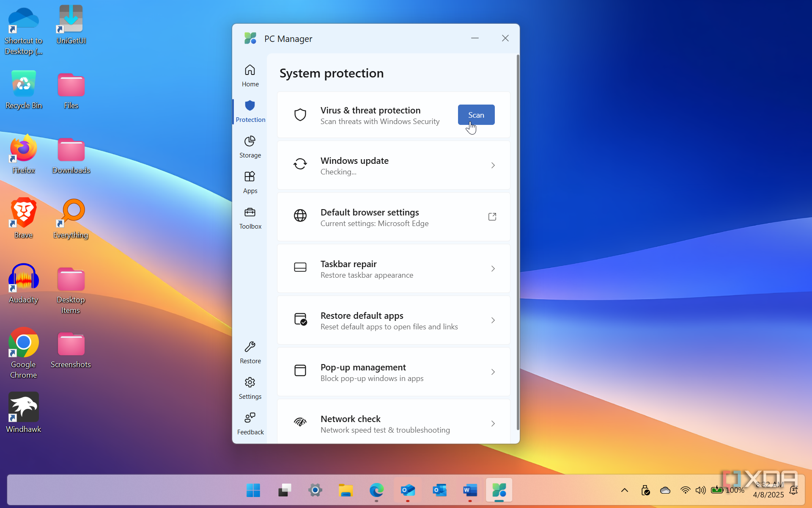Image resolution: width=812 pixels, height=508 pixels.
Task: Open the Toolbox section in sidebar
Action: pos(250,218)
